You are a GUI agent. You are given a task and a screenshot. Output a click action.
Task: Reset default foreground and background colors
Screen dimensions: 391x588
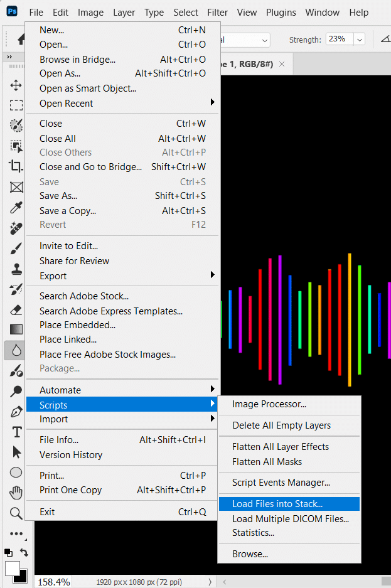[x=8, y=552]
